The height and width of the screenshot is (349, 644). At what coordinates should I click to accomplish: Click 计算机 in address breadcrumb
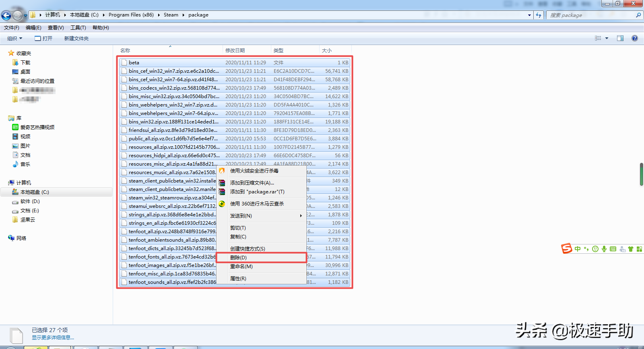(53, 15)
